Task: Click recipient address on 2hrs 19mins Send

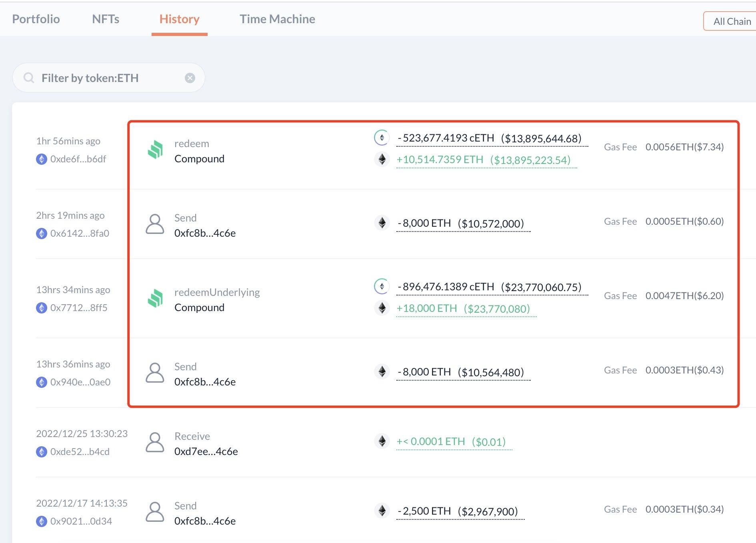Action: (205, 233)
